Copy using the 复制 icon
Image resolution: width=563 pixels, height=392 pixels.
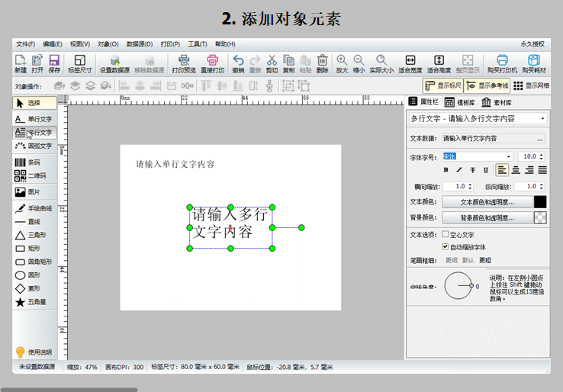(288, 63)
